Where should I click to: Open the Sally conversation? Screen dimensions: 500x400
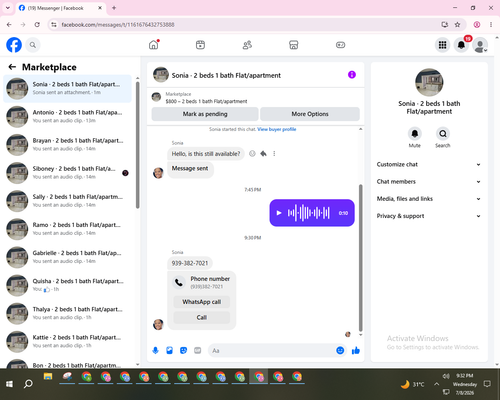(68, 201)
